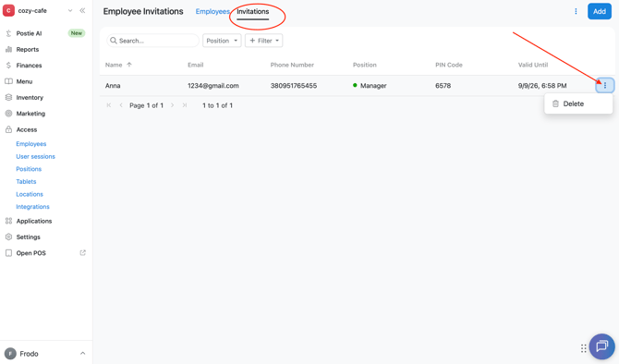The height and width of the screenshot is (364, 619).
Task: Click the Reports bar chart icon
Action: click(x=8, y=49)
